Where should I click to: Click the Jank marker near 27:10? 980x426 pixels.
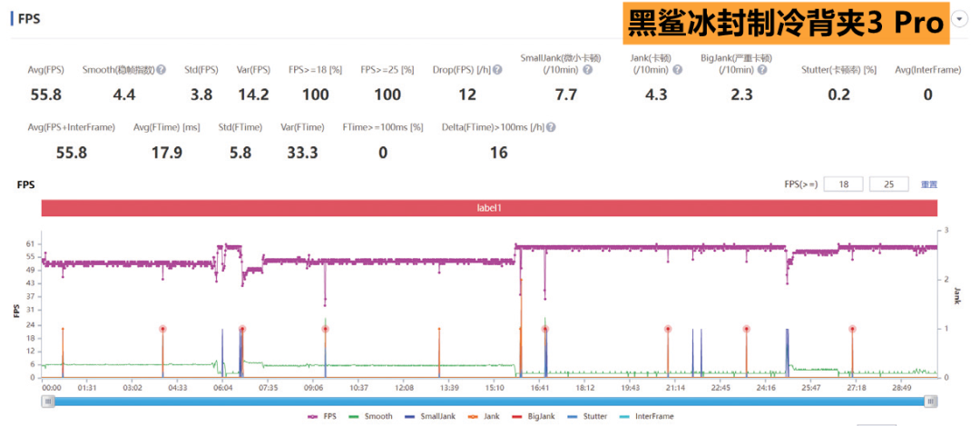[852, 329]
